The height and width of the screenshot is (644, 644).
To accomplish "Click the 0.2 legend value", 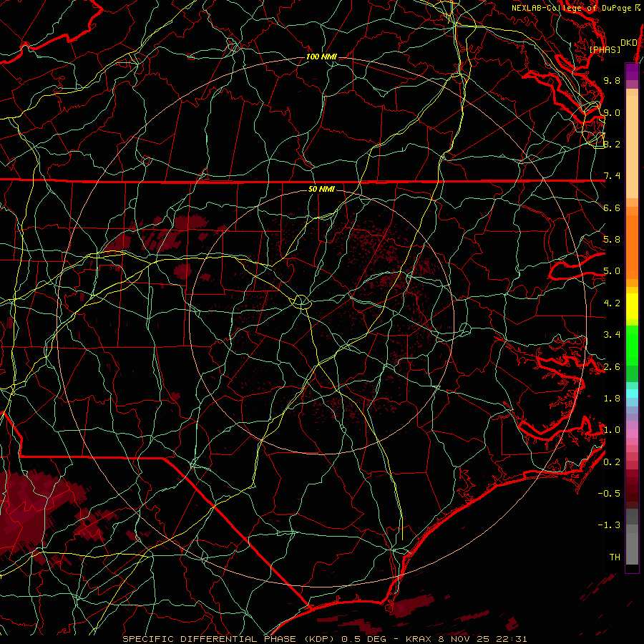I will [612, 462].
